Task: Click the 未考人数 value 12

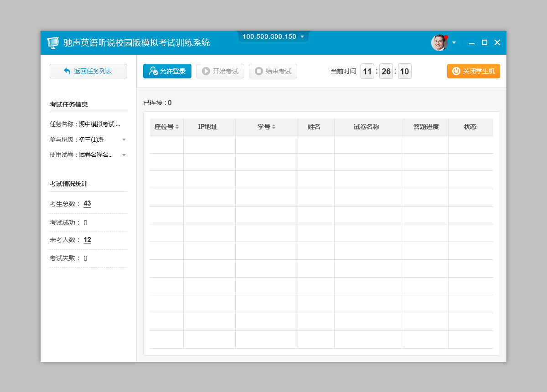Action: (x=87, y=240)
